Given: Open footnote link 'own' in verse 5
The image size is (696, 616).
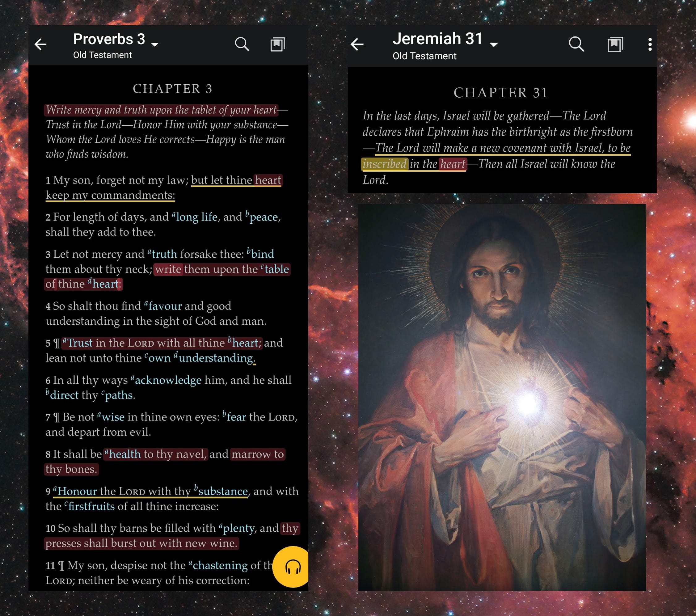Looking at the screenshot, I should (x=157, y=358).
